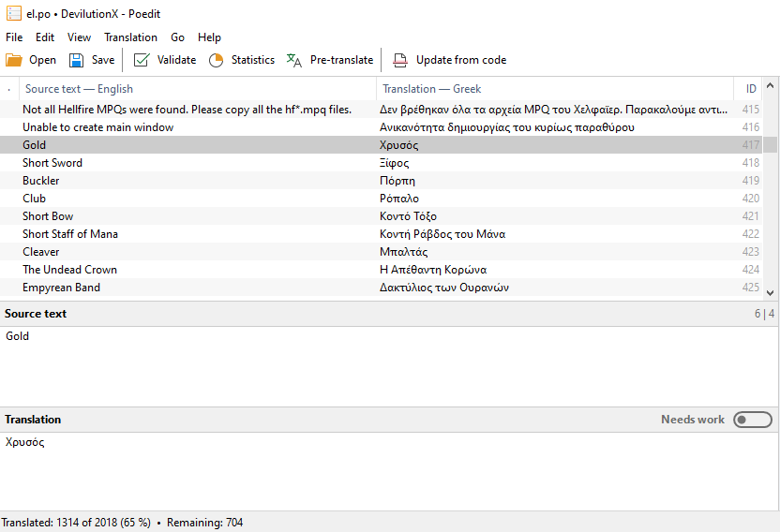Click the list scrollbar thumb
This screenshot has height=532, width=780.
coord(770,144)
